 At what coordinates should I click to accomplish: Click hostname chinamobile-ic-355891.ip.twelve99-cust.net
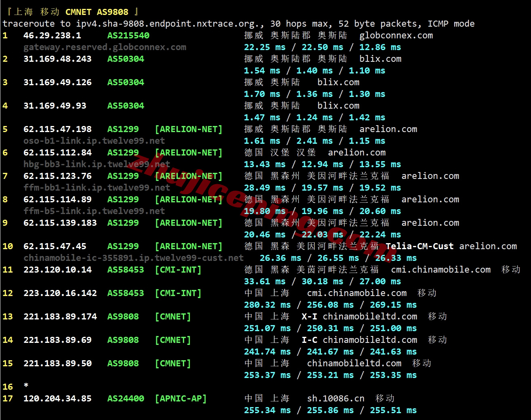click(x=133, y=258)
